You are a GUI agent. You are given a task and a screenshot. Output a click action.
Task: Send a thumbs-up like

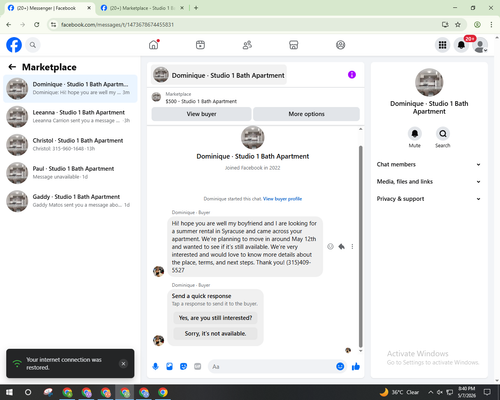tap(356, 367)
